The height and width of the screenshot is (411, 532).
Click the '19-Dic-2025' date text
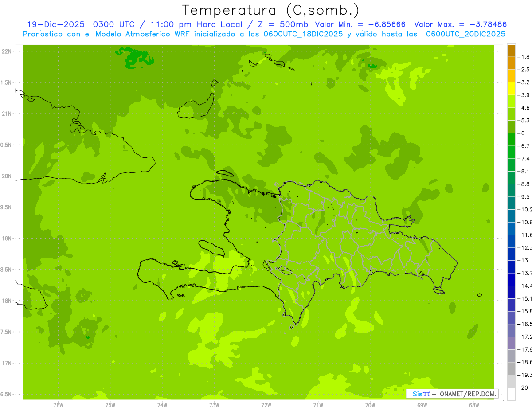tap(56, 24)
